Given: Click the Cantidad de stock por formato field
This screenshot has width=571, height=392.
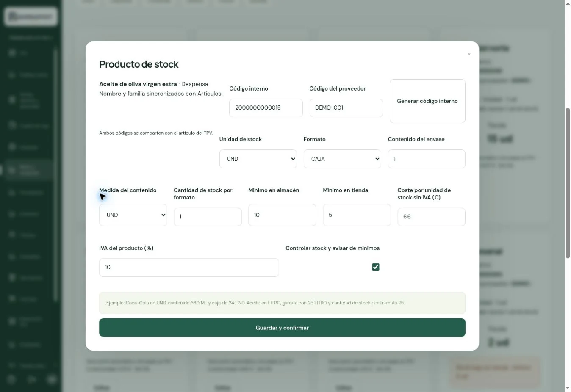Looking at the screenshot, I should 208,217.
